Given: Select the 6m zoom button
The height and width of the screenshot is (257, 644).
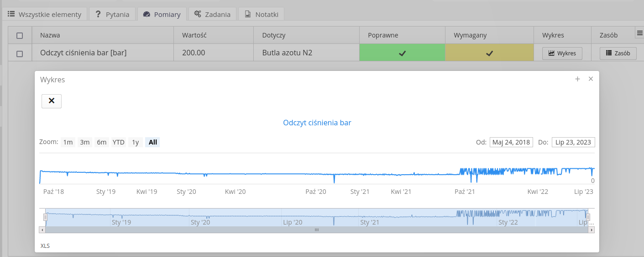Looking at the screenshot, I should point(101,142).
